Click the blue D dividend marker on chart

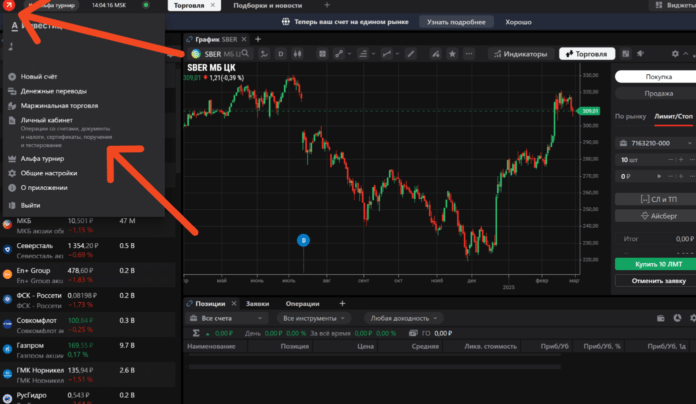303,240
